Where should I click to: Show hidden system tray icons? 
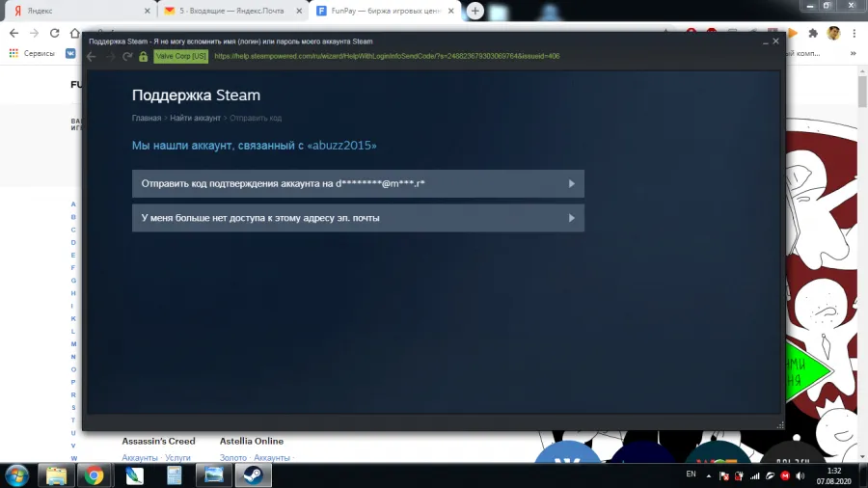[709, 475]
